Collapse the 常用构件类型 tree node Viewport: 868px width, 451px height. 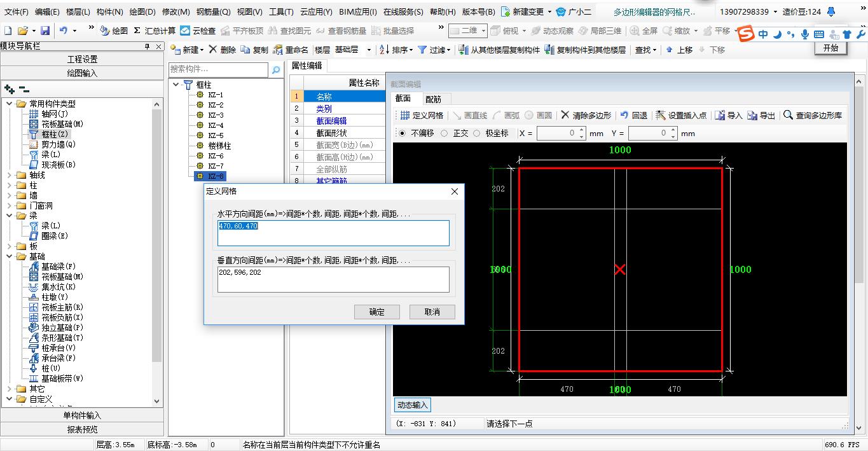click(10, 104)
